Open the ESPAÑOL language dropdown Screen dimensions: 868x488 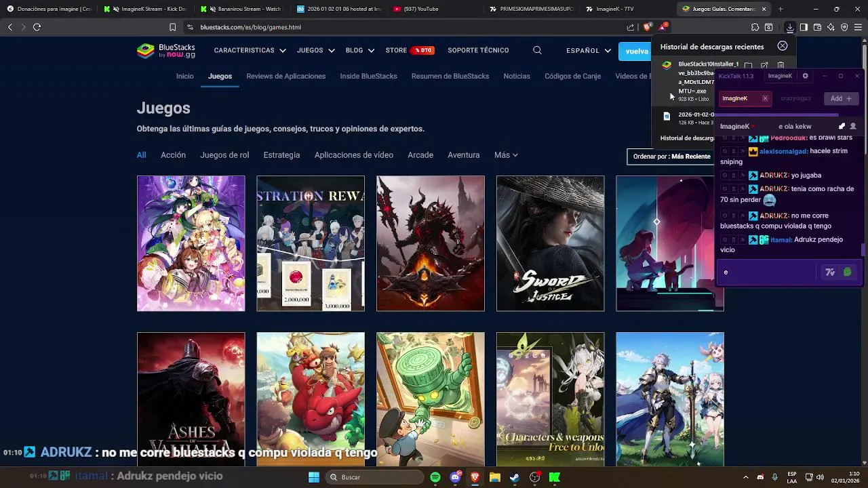589,50
